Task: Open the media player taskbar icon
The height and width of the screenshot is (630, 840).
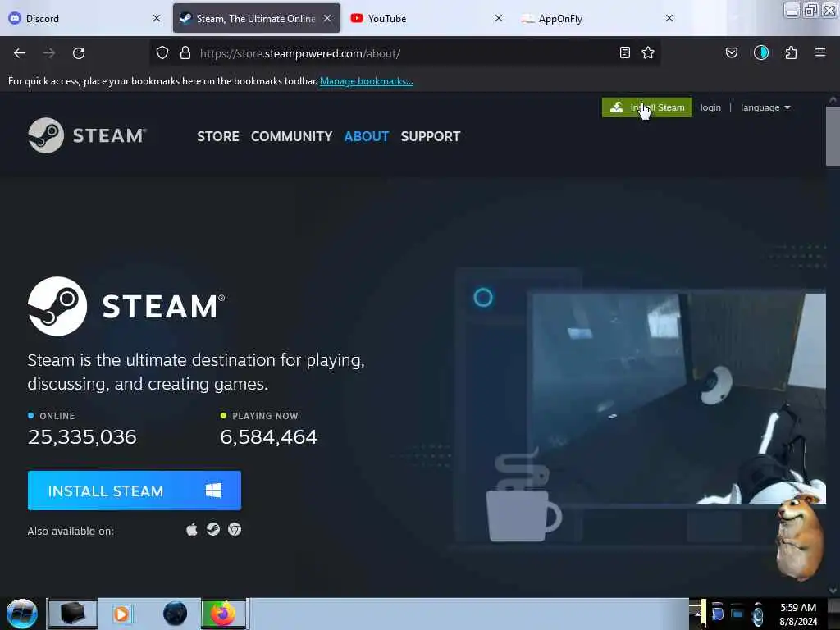Action: tap(122, 614)
